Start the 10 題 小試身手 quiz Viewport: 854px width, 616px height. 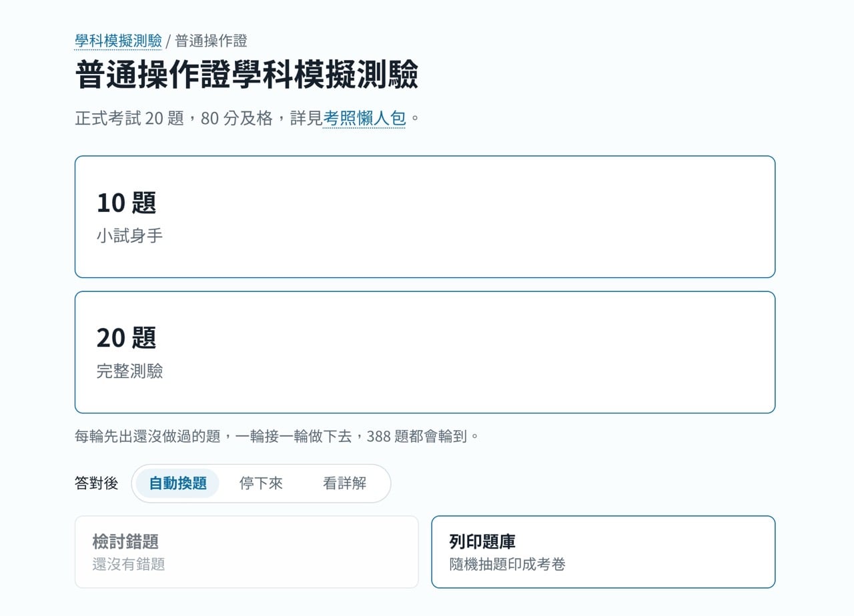click(425, 217)
